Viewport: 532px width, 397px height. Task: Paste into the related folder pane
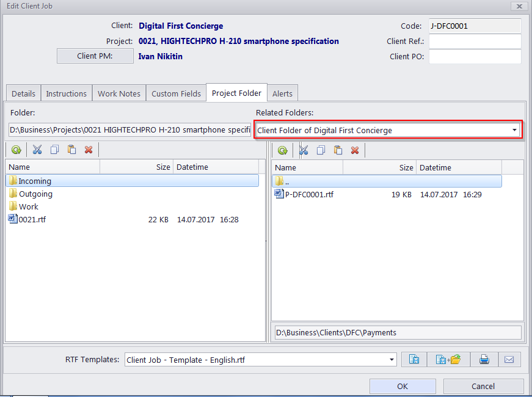click(338, 150)
